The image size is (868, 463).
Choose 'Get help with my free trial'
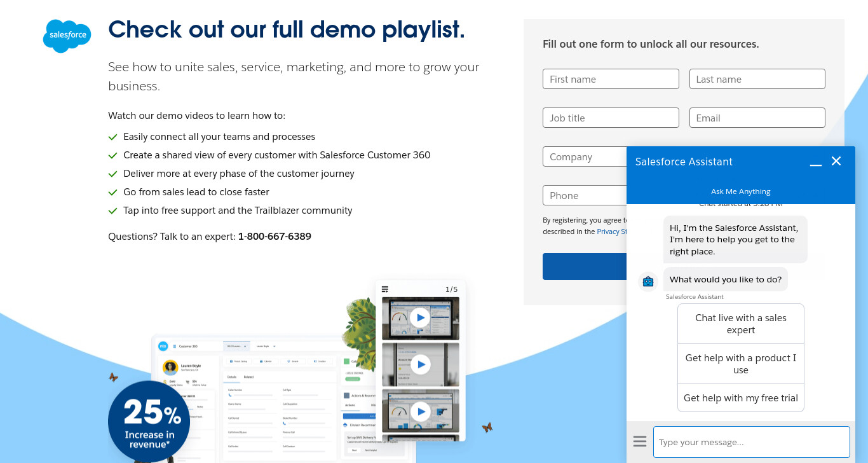tap(741, 398)
